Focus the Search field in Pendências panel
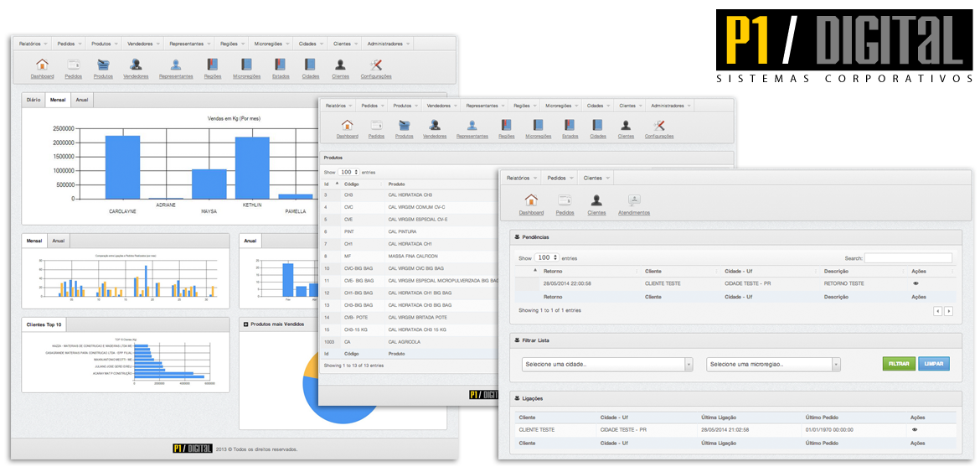 point(908,258)
